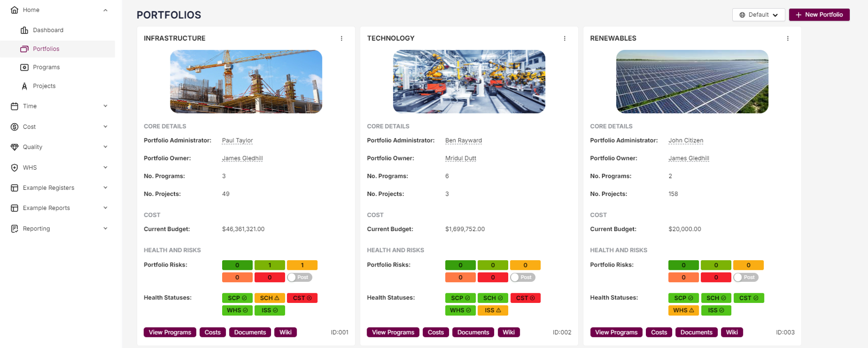Open the Reporting menu item
Screen dimensions: 868x348
[36, 229]
